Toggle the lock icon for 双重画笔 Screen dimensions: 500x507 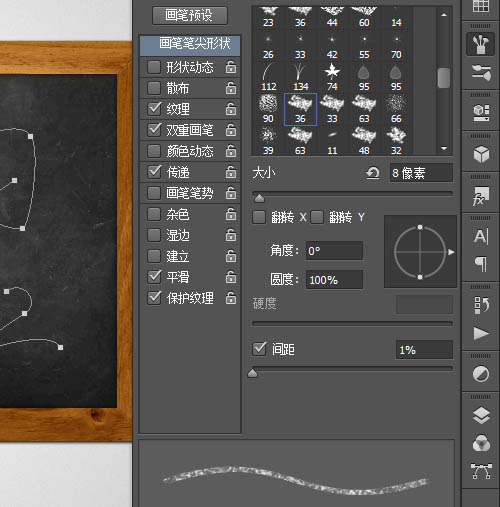231,130
